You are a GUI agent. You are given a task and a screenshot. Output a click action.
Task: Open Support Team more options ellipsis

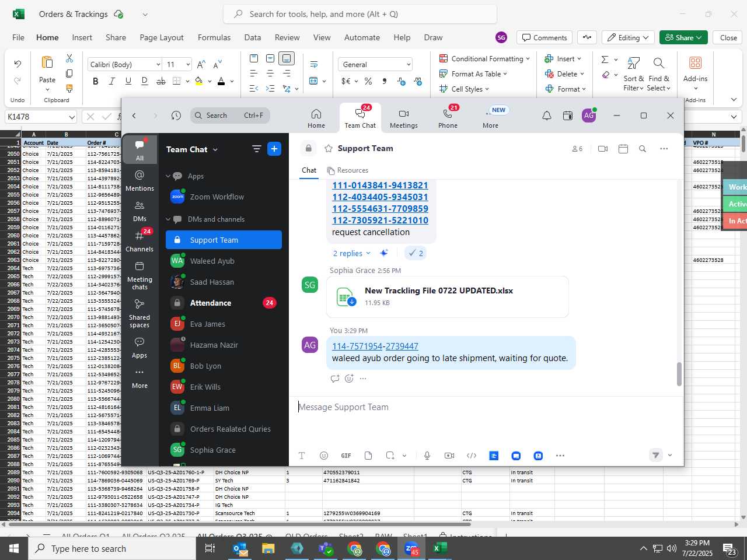pos(664,149)
